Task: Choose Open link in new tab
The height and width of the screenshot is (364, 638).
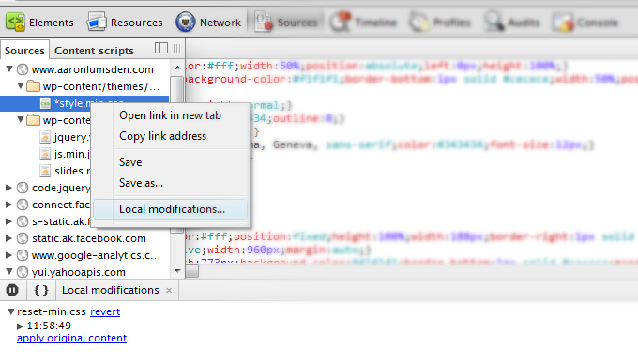Action: pos(170,115)
